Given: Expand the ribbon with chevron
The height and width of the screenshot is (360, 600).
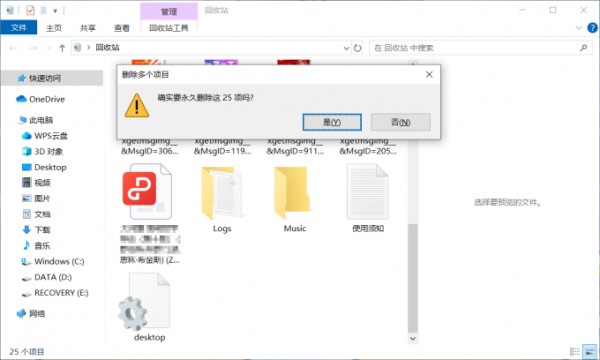Looking at the screenshot, I should [579, 28].
